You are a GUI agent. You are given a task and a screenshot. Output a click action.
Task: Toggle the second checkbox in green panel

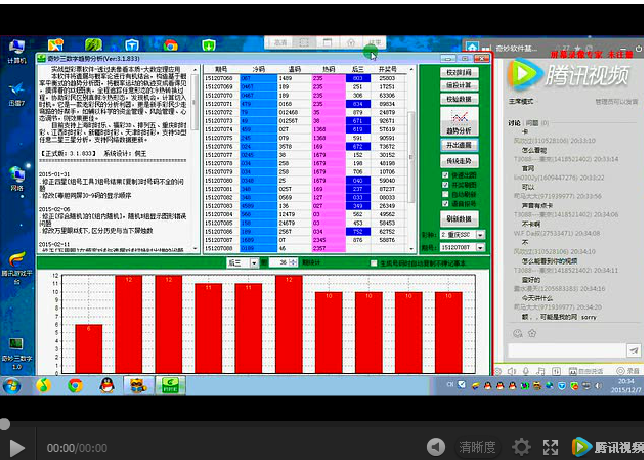tap(447, 185)
